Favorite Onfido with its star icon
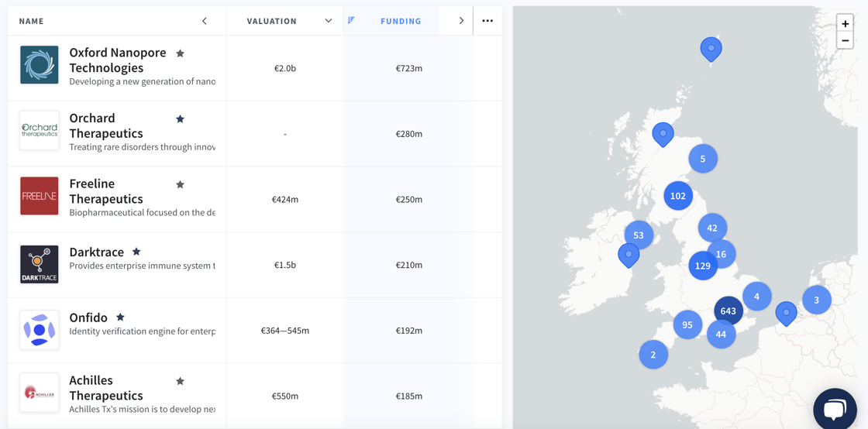This screenshot has width=868, height=429. [x=120, y=317]
